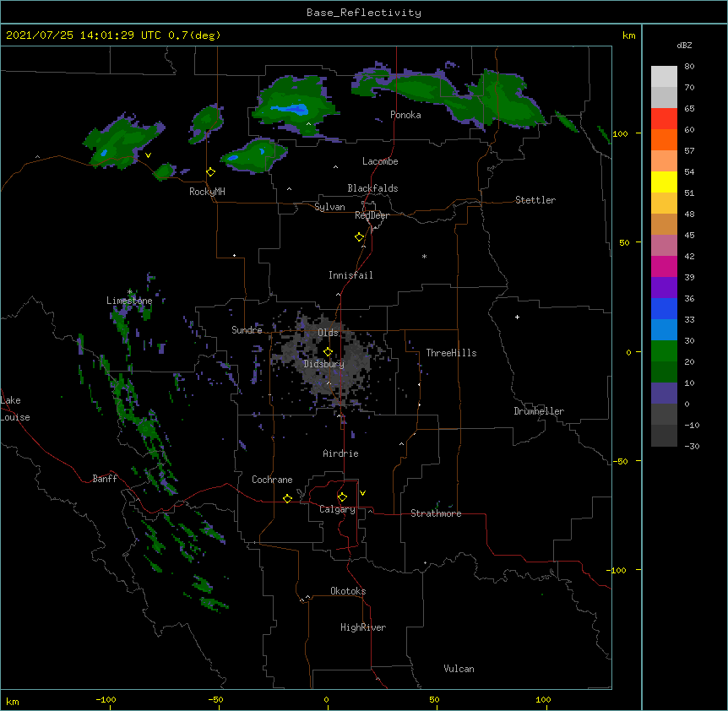Click the Strathmore label
Image resolution: width=728 pixels, height=711 pixels.
[x=436, y=513]
